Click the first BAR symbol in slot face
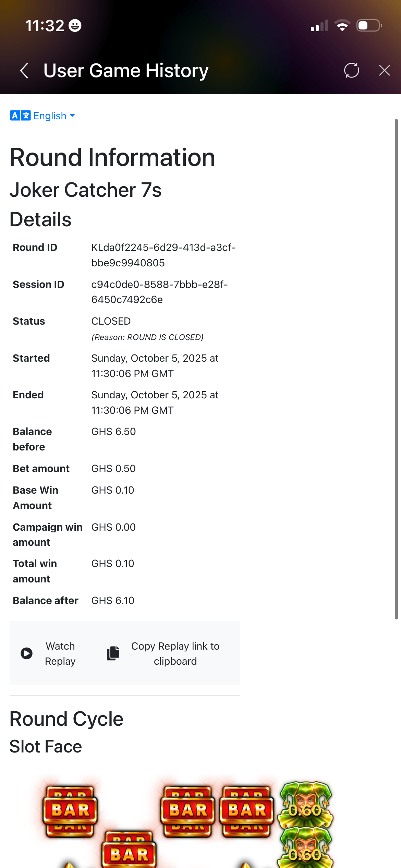 (70, 811)
